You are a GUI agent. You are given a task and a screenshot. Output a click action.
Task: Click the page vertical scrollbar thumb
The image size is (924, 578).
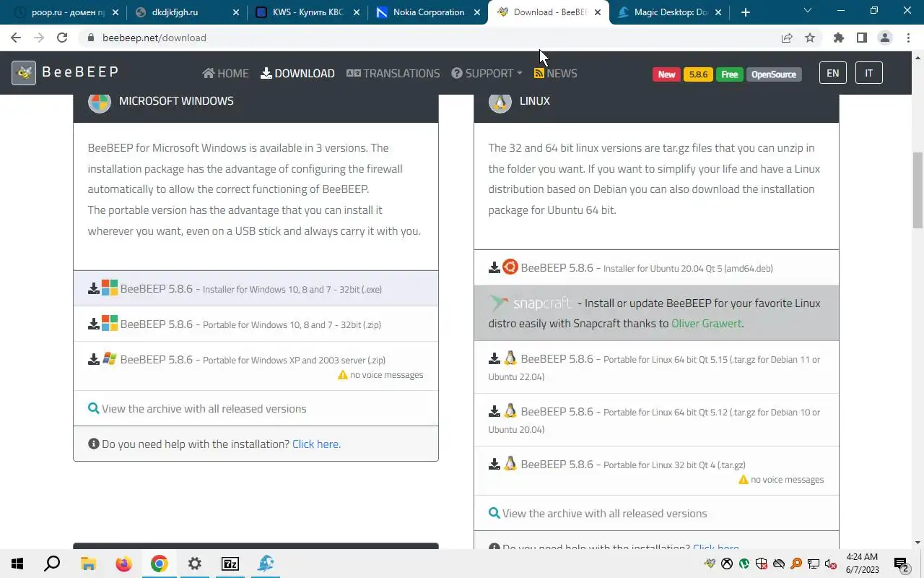[918, 191]
